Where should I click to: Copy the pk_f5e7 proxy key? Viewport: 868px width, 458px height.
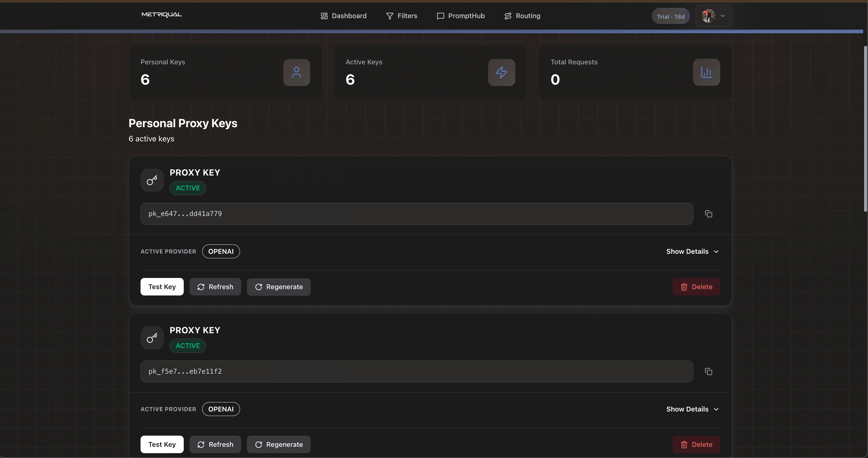[x=708, y=371]
